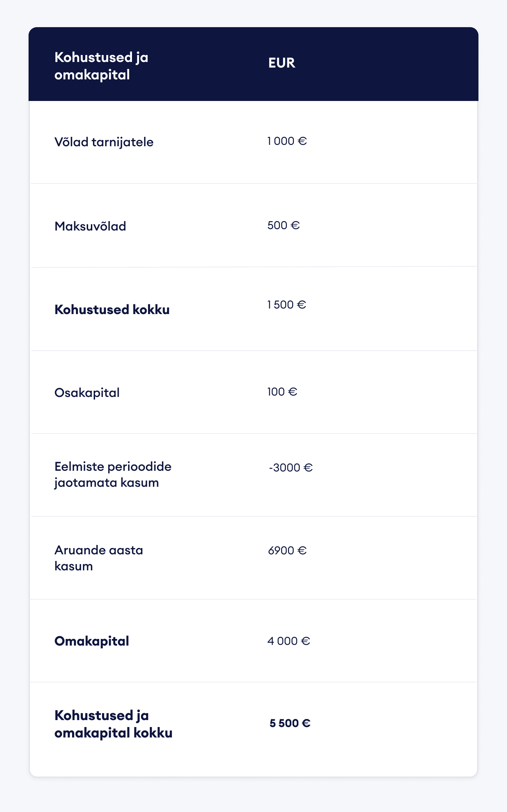Select the "Maksuvõlad" row label
This screenshot has height=812, width=507.
pyautogui.click(x=90, y=226)
